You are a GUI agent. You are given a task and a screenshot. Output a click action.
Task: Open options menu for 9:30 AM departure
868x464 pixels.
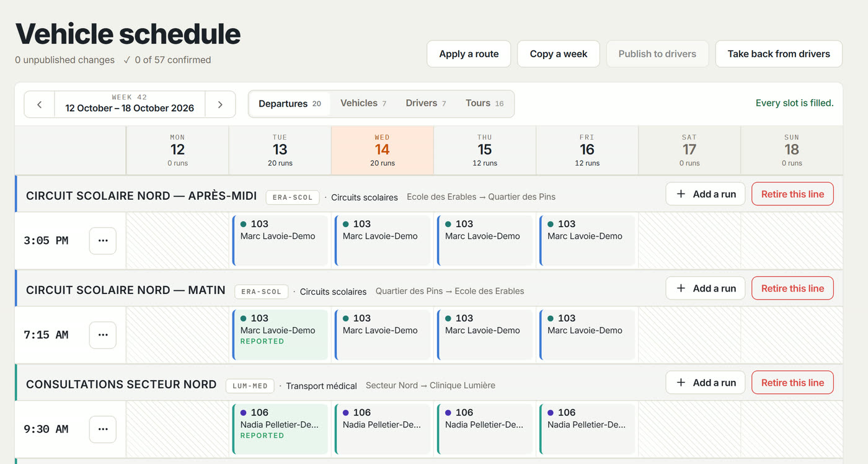[x=103, y=429]
